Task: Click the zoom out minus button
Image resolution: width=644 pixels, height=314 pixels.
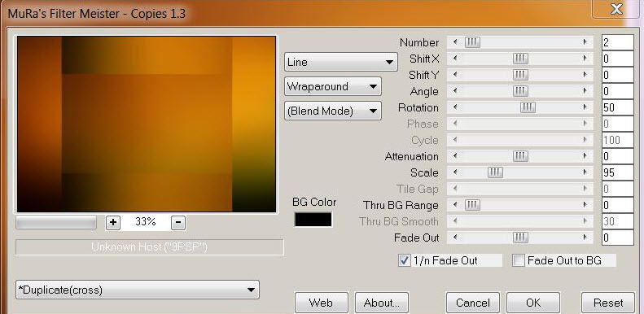Action: pos(177,222)
